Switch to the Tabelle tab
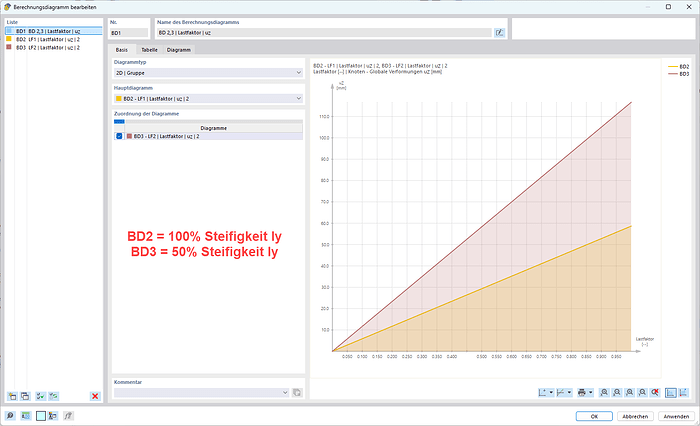700x426 pixels. pyautogui.click(x=149, y=49)
